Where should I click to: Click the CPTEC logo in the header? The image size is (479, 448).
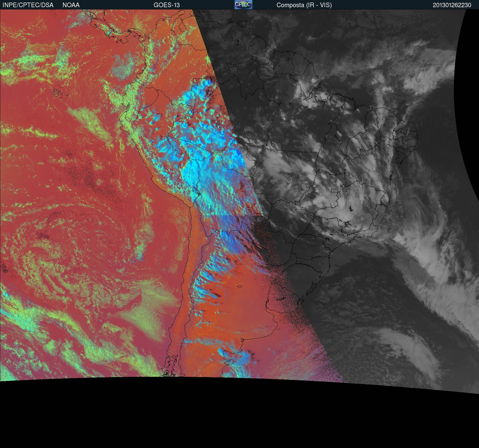(x=243, y=5)
